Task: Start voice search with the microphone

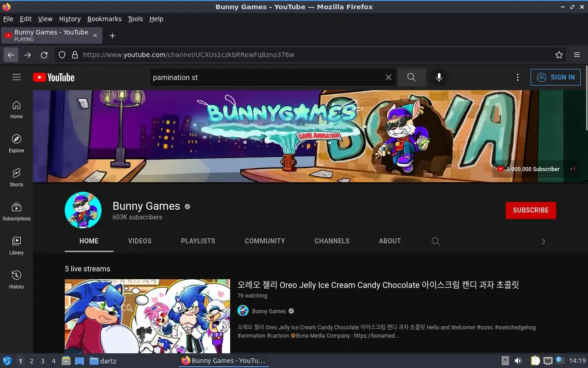Action: [x=439, y=77]
